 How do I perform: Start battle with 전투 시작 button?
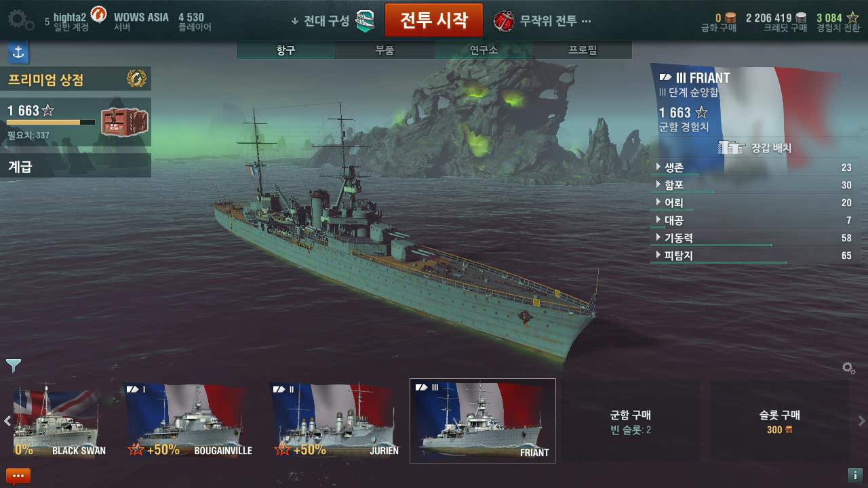point(434,20)
